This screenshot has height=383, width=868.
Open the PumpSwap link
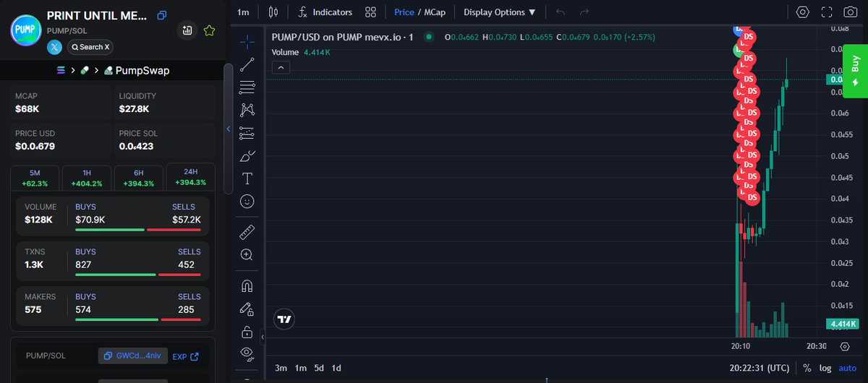click(137, 71)
